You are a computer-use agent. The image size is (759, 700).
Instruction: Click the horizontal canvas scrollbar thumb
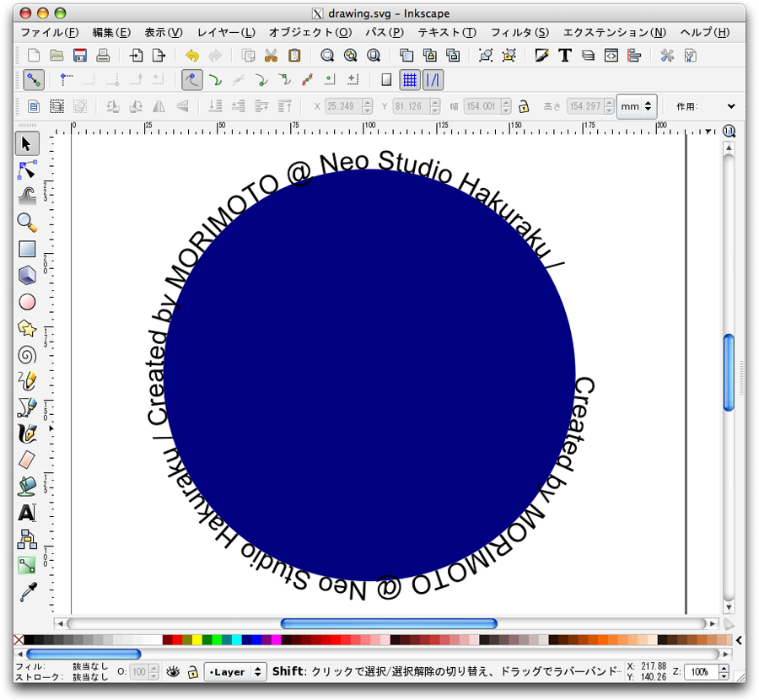pos(389,623)
